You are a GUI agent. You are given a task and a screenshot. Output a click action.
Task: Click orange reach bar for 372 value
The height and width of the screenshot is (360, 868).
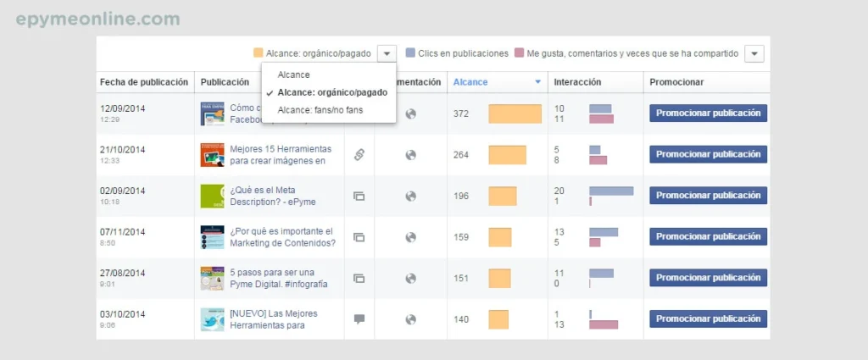coord(515,114)
